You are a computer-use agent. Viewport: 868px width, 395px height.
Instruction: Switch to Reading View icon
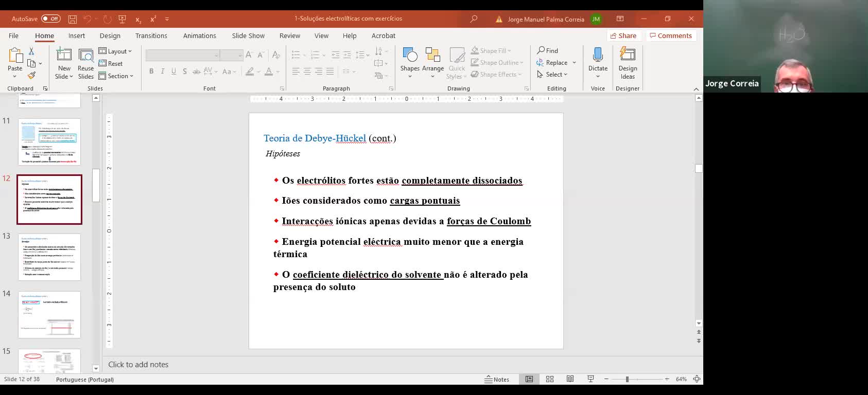570,379
